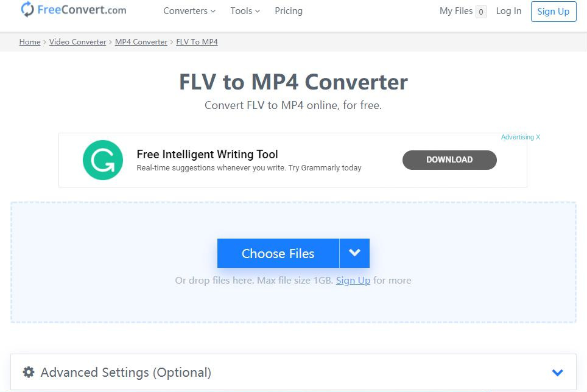The image size is (587, 392).
Task: Click the Sign Up button in header
Action: (x=553, y=12)
